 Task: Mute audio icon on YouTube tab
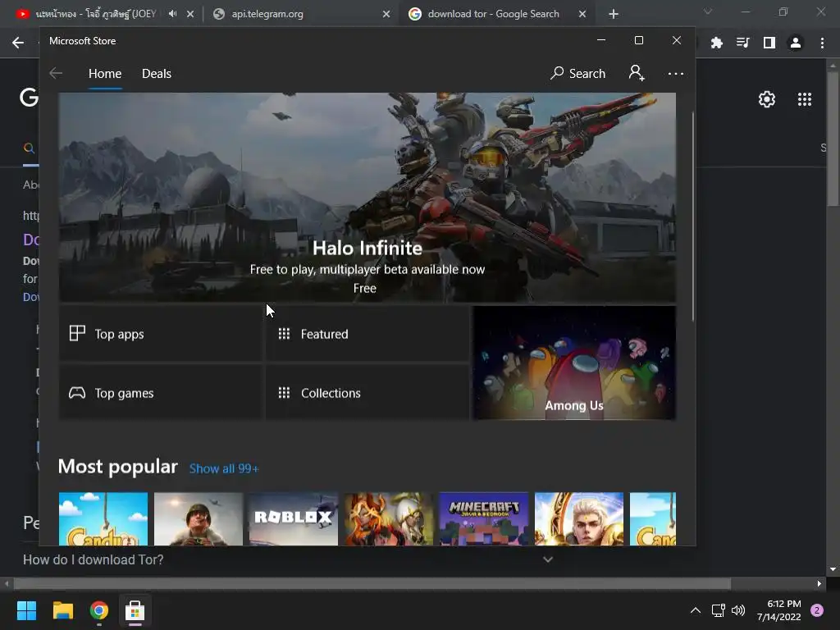coord(172,14)
